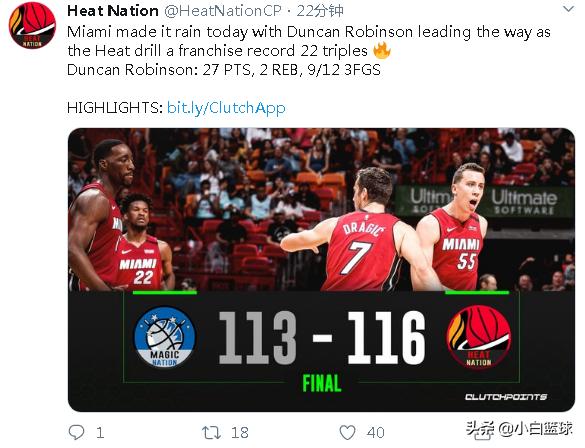
Task: Open the @HeatNationCP handle
Action: (x=222, y=11)
